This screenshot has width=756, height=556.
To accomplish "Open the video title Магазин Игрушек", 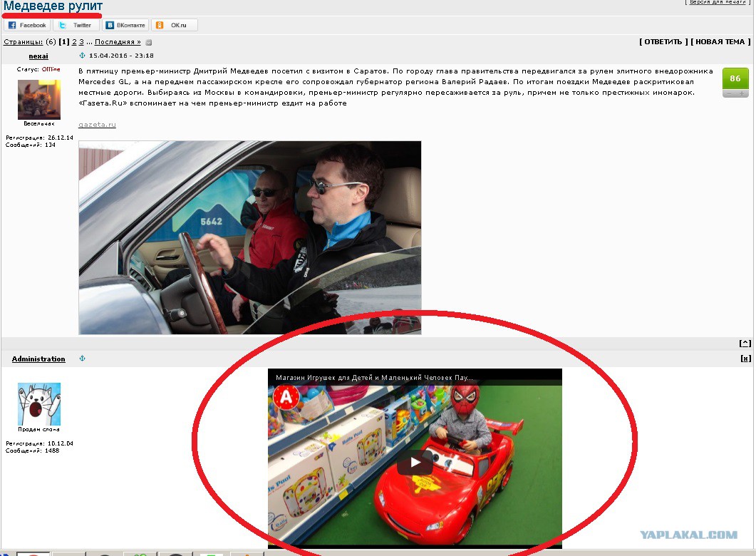I will (x=374, y=378).
